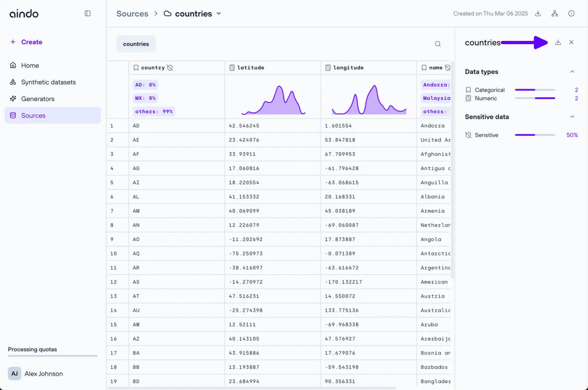Open the countries source dropdown chevron

(219, 14)
